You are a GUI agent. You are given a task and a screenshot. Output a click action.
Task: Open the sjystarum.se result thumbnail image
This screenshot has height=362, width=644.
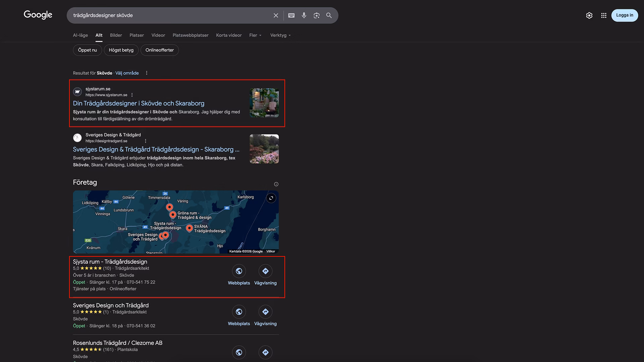264,103
